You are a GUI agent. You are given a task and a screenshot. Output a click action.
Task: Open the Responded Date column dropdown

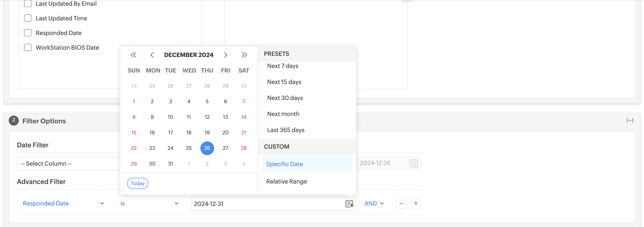(x=63, y=203)
